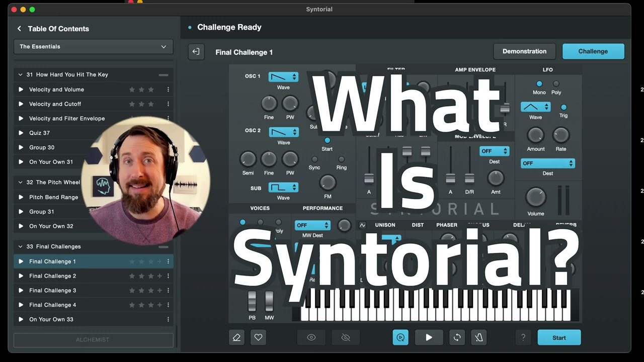Click the LFO Amount knob
Viewport: 644px width, 362px height.
[535, 135]
